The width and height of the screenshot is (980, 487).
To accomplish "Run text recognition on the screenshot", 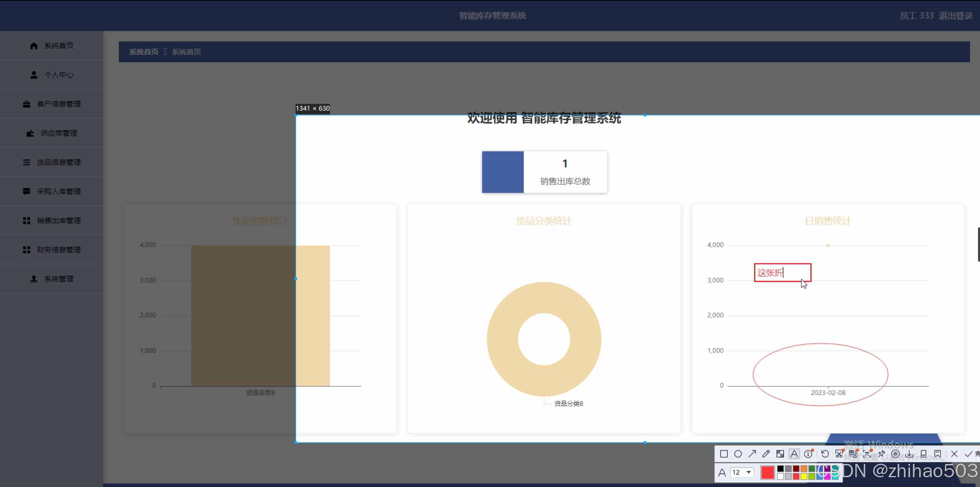I will tap(867, 454).
